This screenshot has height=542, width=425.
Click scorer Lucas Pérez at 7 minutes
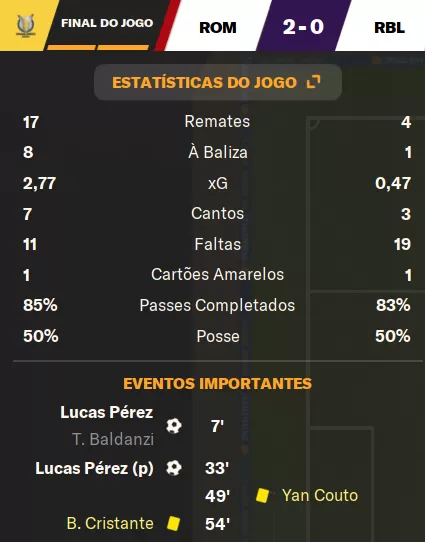tap(106, 412)
